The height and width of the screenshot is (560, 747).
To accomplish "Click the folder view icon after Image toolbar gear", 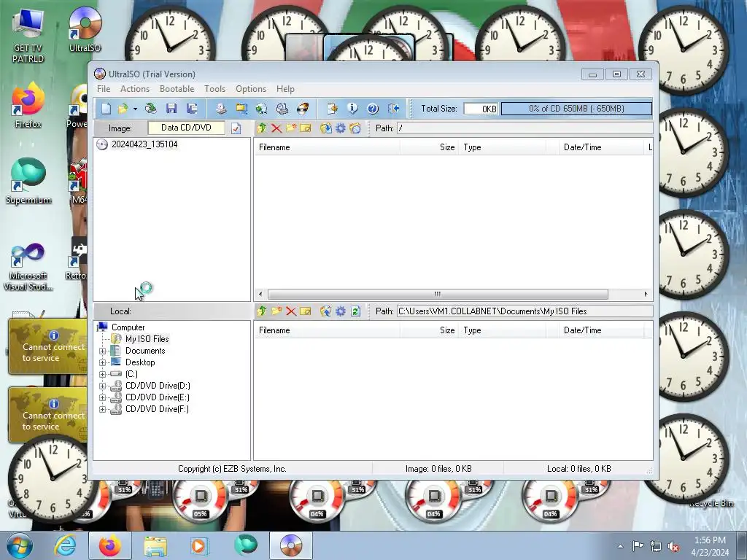I will pos(355,128).
